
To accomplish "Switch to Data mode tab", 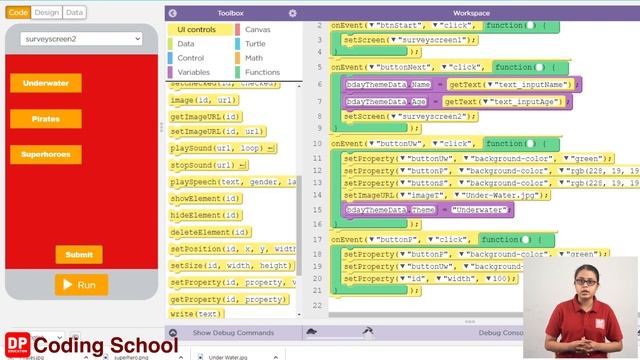I will pyautogui.click(x=74, y=13).
